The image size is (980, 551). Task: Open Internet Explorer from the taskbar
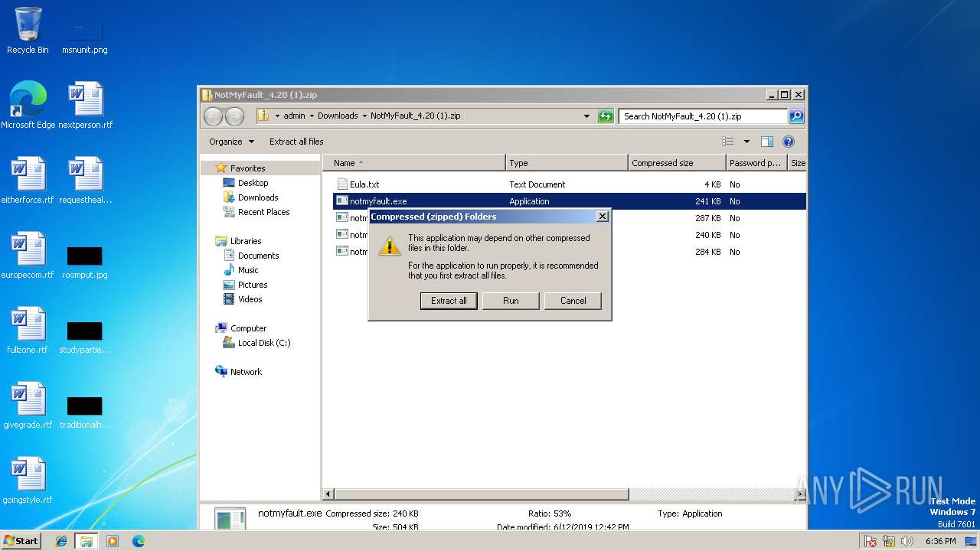(61, 541)
